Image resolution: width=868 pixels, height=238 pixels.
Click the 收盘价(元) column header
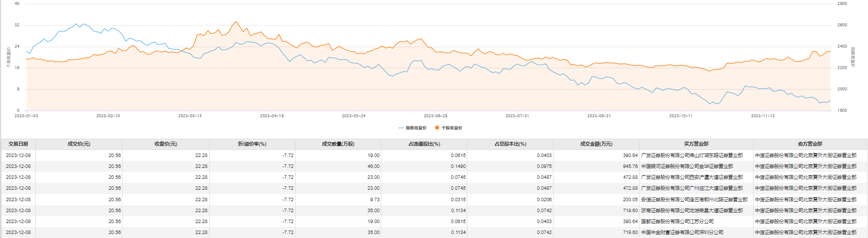[x=166, y=144]
